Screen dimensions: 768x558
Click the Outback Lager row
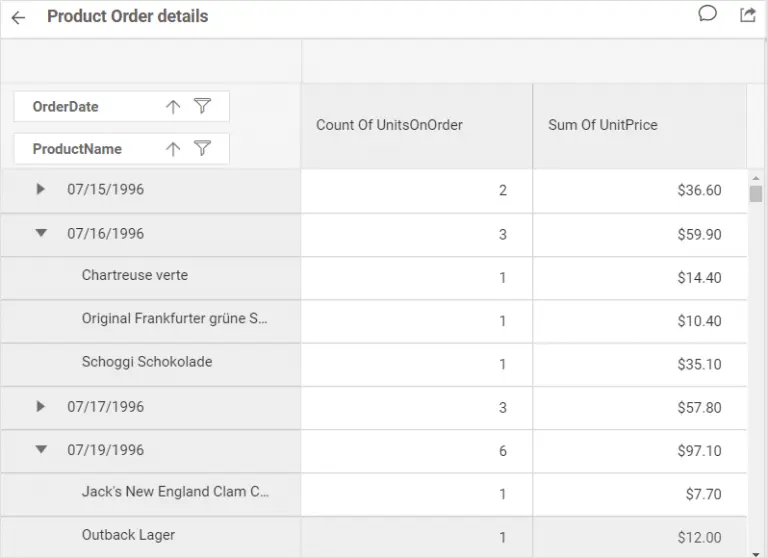128,535
